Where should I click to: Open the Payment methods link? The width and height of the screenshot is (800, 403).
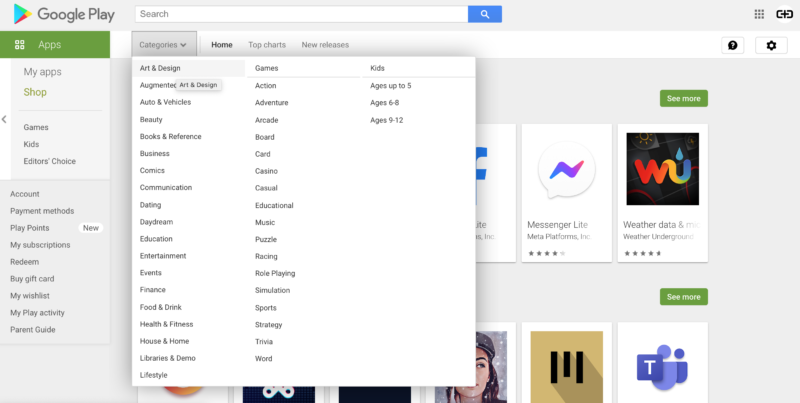click(42, 211)
